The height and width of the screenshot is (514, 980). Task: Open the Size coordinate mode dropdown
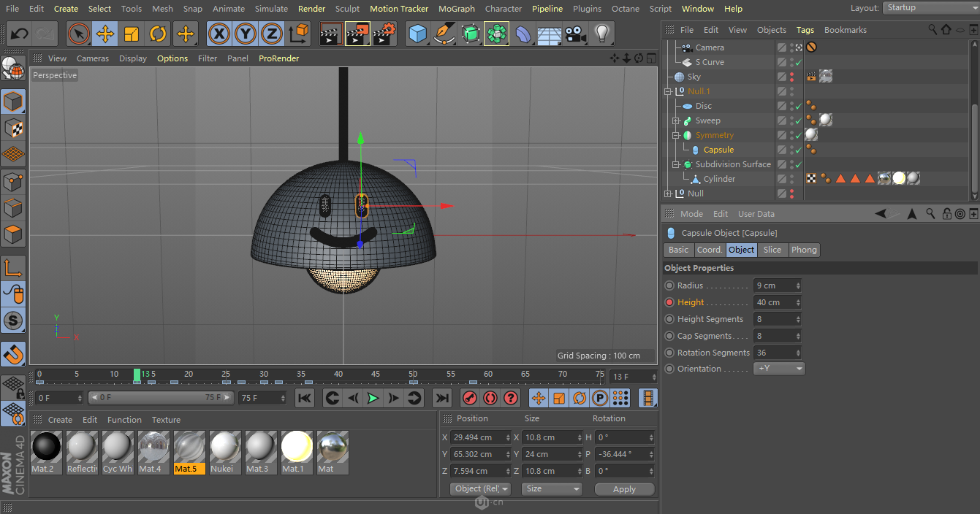tap(552, 488)
